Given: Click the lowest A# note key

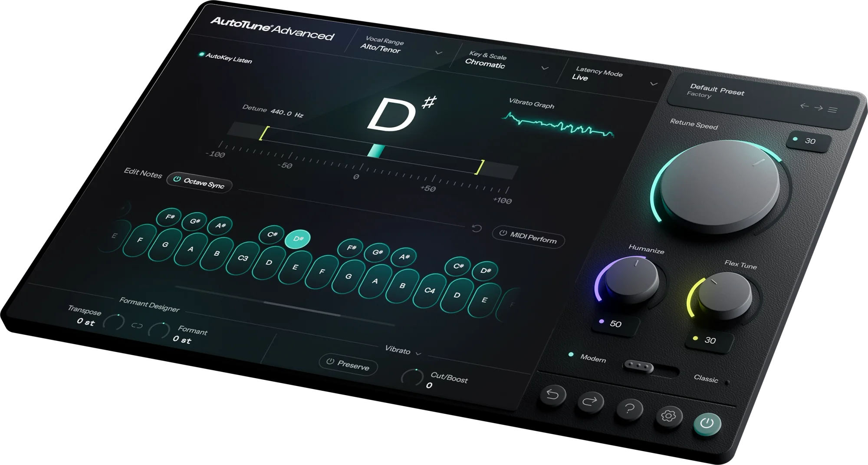Looking at the screenshot, I should tap(220, 226).
